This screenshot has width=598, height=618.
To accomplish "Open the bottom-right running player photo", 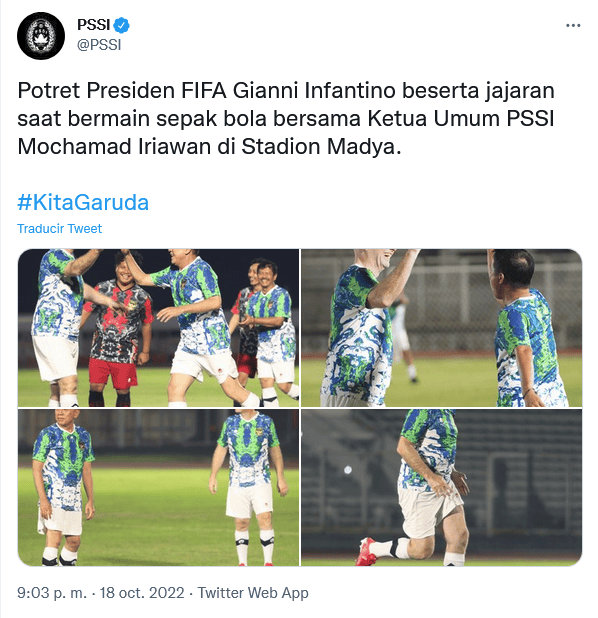I will click(x=442, y=488).
